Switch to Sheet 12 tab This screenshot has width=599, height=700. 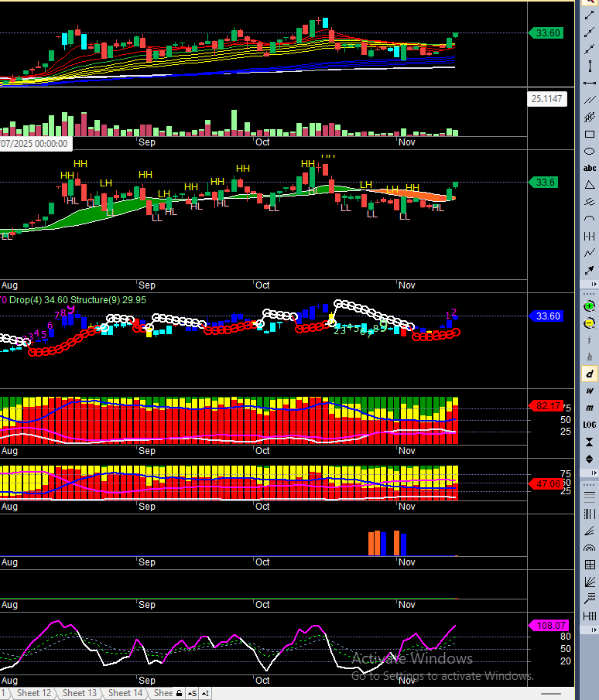(33, 693)
